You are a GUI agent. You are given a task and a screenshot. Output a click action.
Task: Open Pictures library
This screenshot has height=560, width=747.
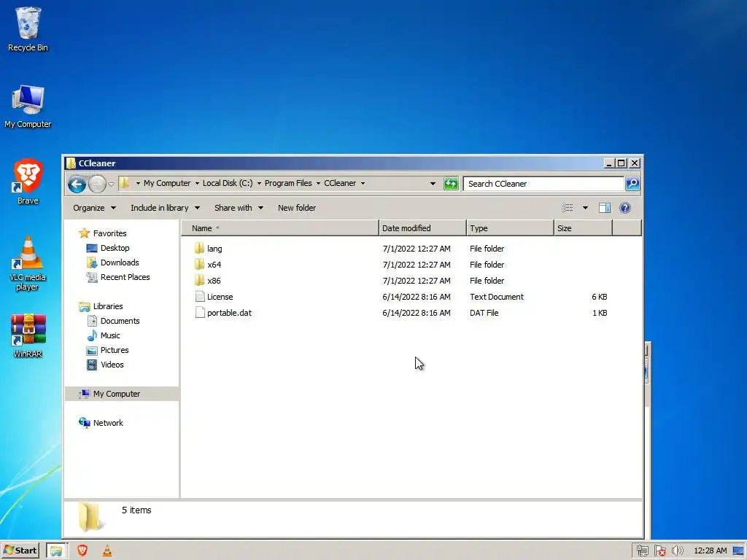tap(115, 350)
